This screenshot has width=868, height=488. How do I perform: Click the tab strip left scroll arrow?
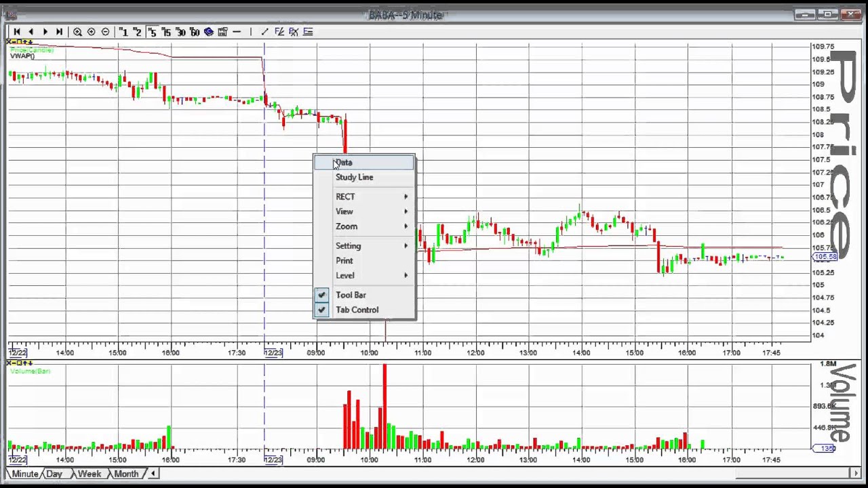153,474
